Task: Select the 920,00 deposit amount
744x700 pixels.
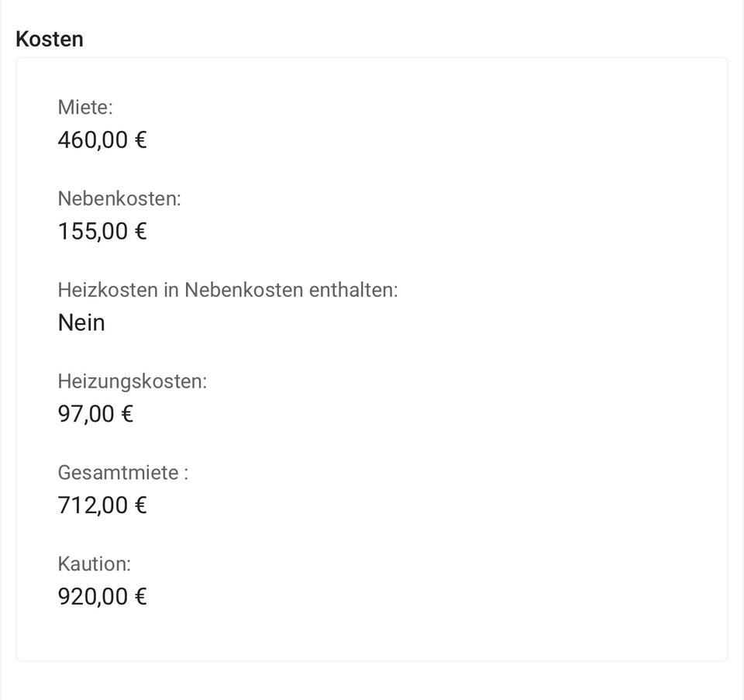Action: tap(92, 597)
